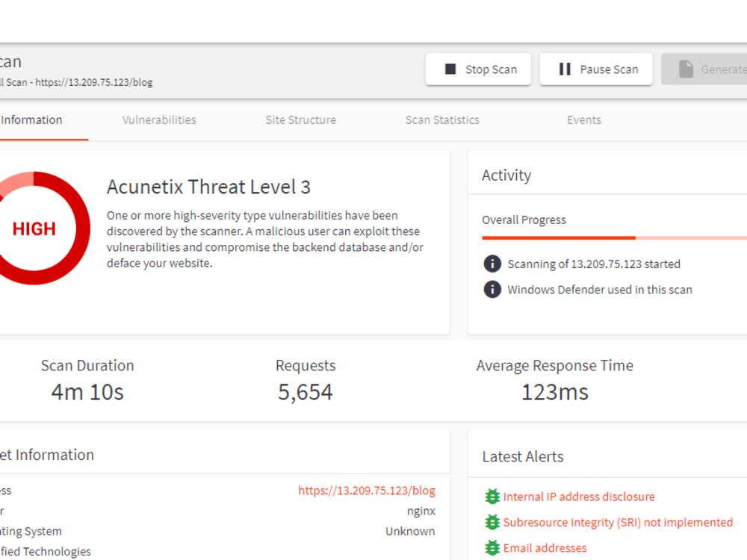Click the Generate report button
This screenshot has height=560, width=747.
(x=704, y=69)
